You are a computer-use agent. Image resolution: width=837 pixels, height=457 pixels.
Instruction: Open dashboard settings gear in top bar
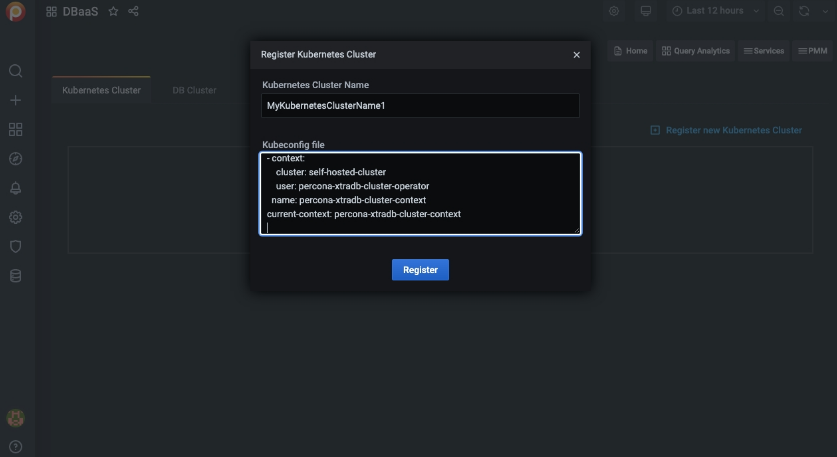point(614,11)
